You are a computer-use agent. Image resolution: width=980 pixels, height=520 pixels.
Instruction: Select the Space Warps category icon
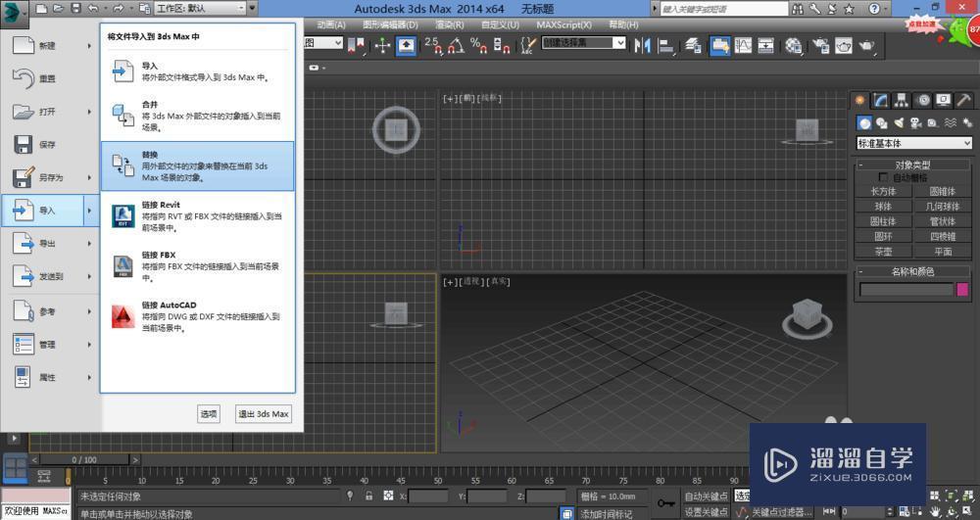(950, 123)
